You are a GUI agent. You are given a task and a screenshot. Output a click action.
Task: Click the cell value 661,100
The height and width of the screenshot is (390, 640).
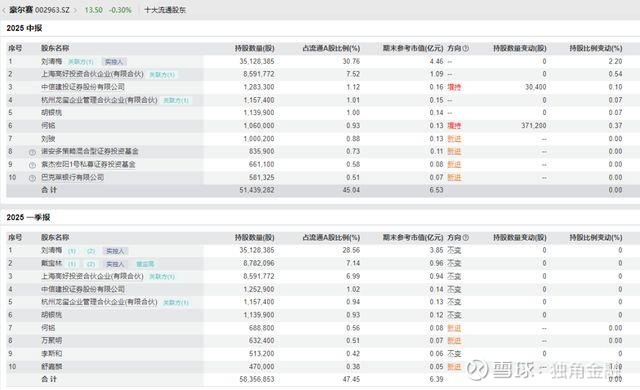(x=262, y=164)
